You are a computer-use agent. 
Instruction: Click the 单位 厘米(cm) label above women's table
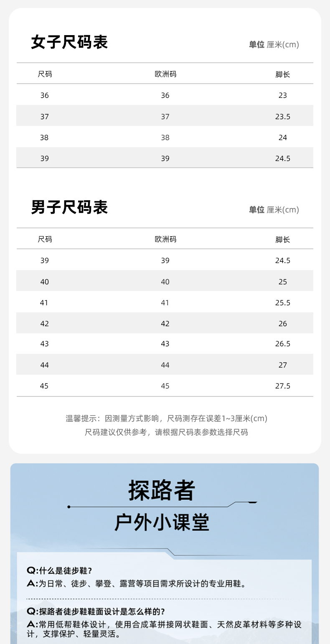point(274,45)
